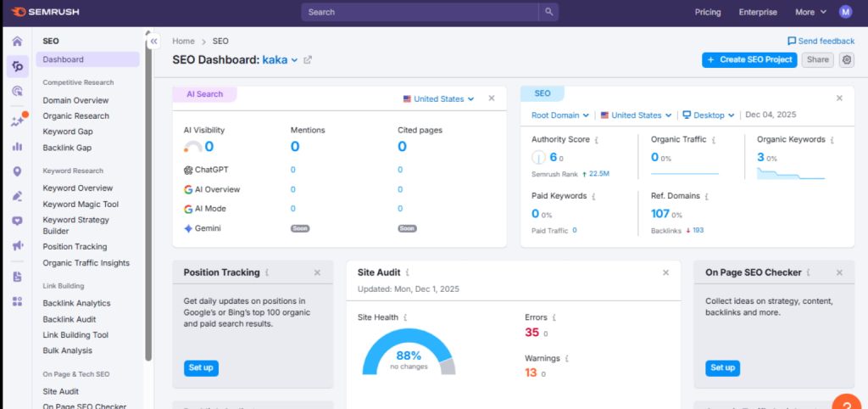
Task: Click the Organic Keywords trend chart
Action: [791, 173]
